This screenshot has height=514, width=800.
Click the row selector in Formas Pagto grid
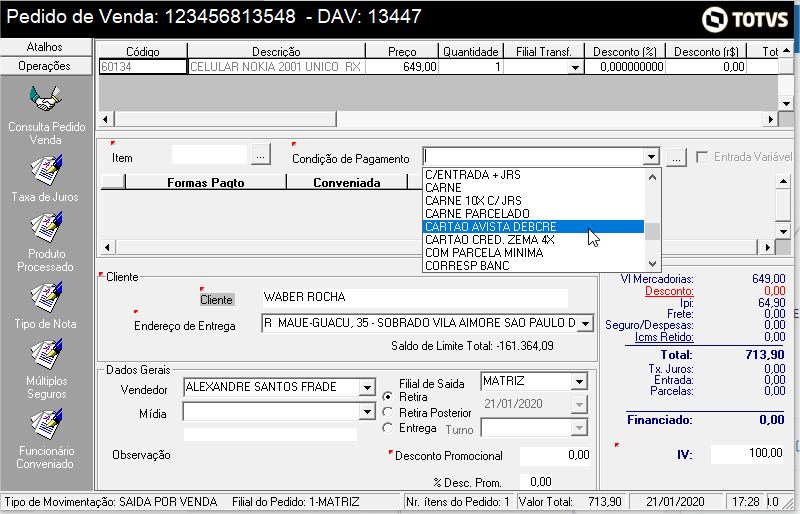click(x=113, y=182)
